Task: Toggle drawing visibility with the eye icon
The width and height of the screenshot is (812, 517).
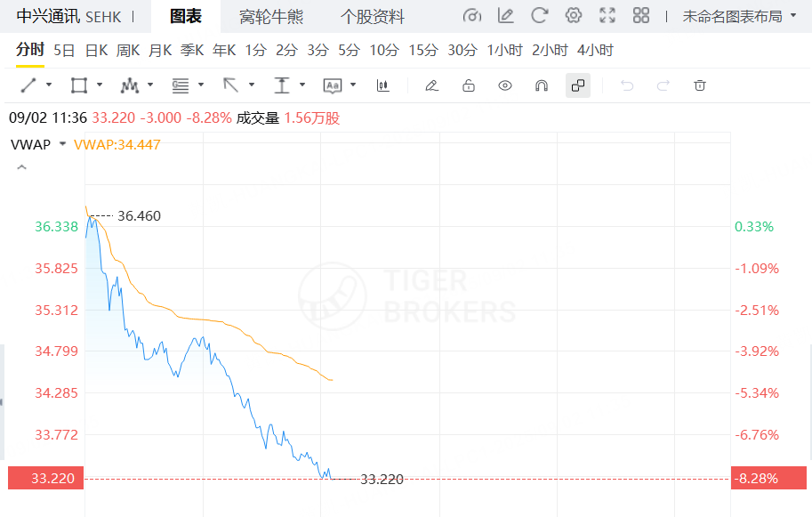Action: click(x=505, y=85)
